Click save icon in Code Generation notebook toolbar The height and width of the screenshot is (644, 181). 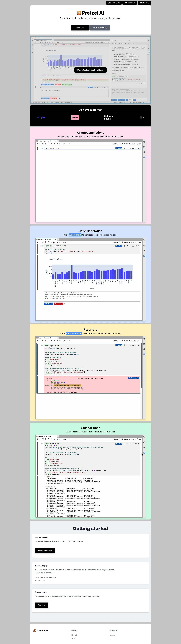point(37,242)
